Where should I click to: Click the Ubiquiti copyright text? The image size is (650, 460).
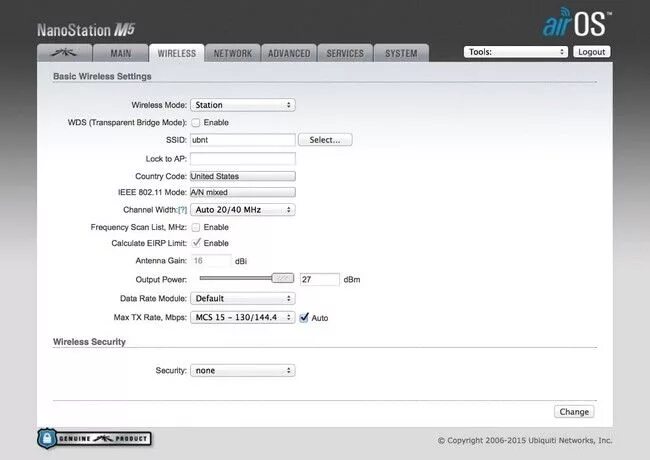525,440
